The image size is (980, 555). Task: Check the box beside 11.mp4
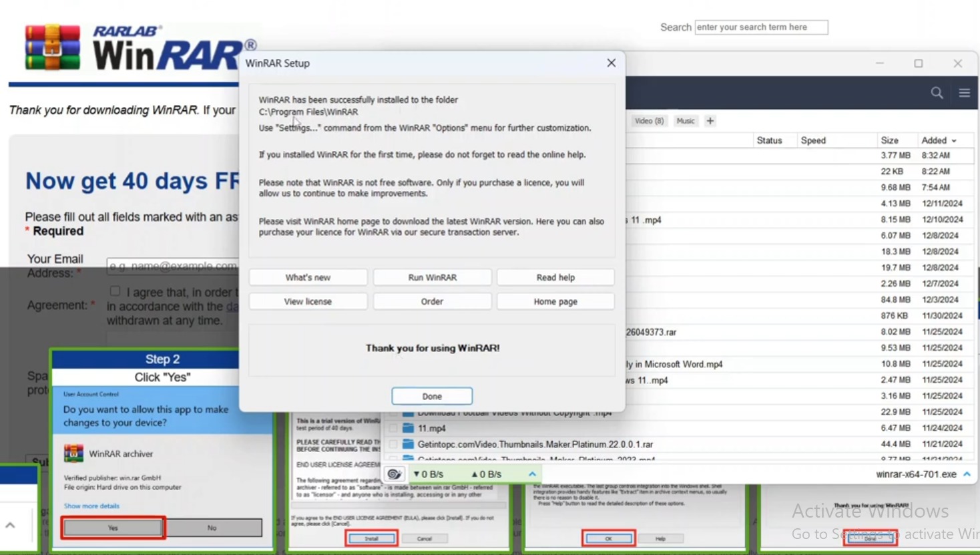click(x=393, y=428)
